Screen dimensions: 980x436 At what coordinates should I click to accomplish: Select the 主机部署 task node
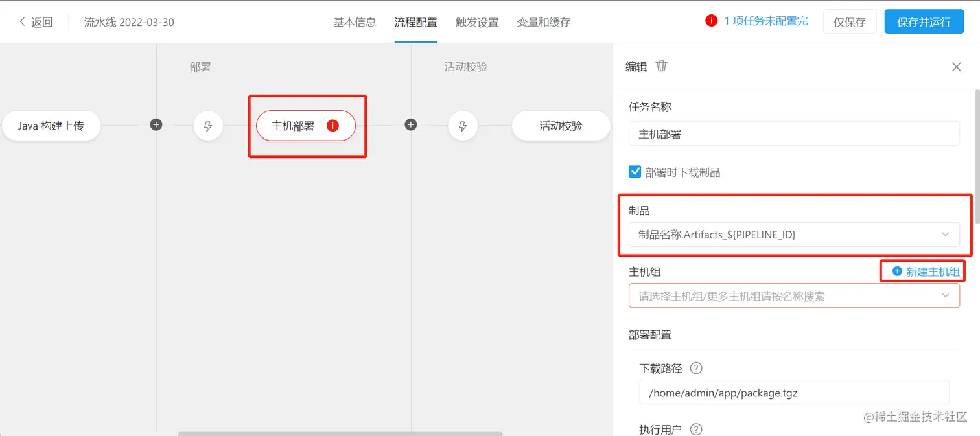click(x=306, y=126)
